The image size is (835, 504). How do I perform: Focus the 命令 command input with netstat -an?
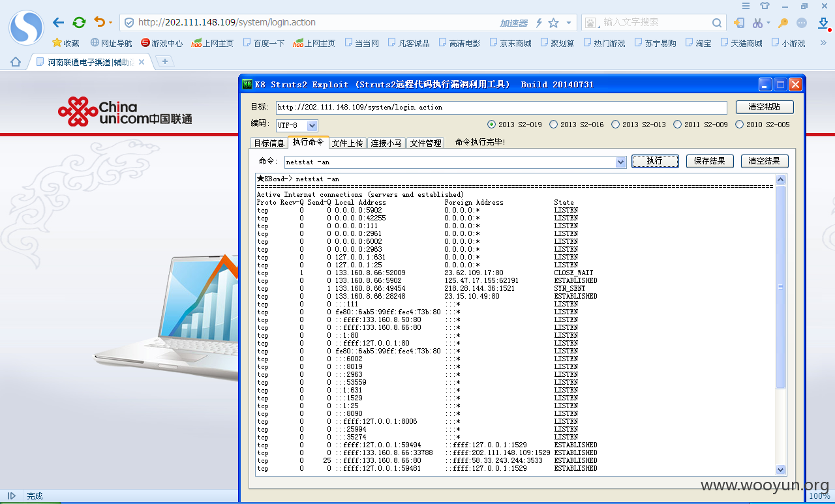(449, 162)
